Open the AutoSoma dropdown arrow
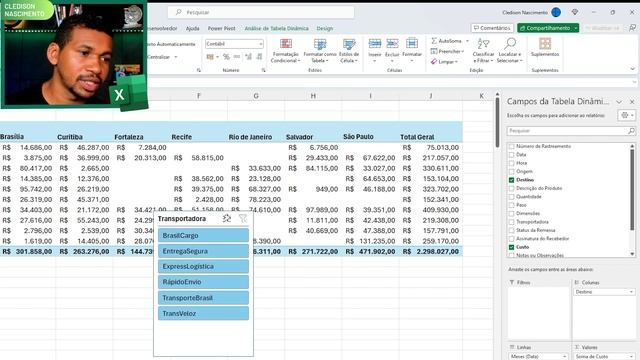640x360 pixels. tap(467, 41)
